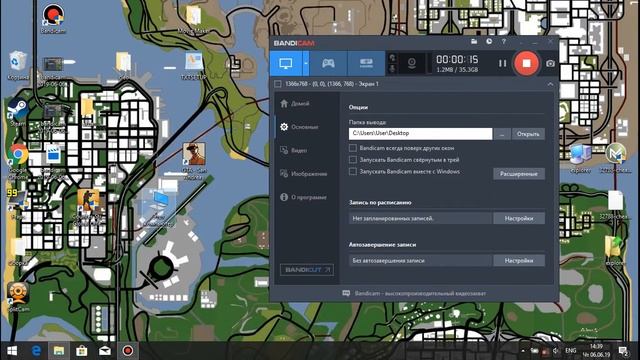Open the Bandicam desktop shortcut
The height and width of the screenshot is (360, 640).
(x=53, y=19)
